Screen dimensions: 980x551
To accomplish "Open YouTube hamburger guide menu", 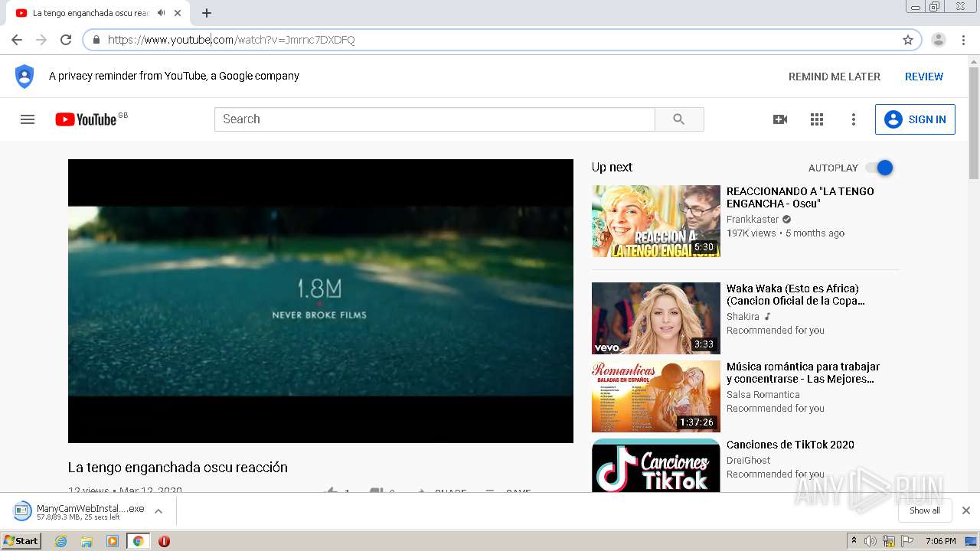I will (x=28, y=119).
